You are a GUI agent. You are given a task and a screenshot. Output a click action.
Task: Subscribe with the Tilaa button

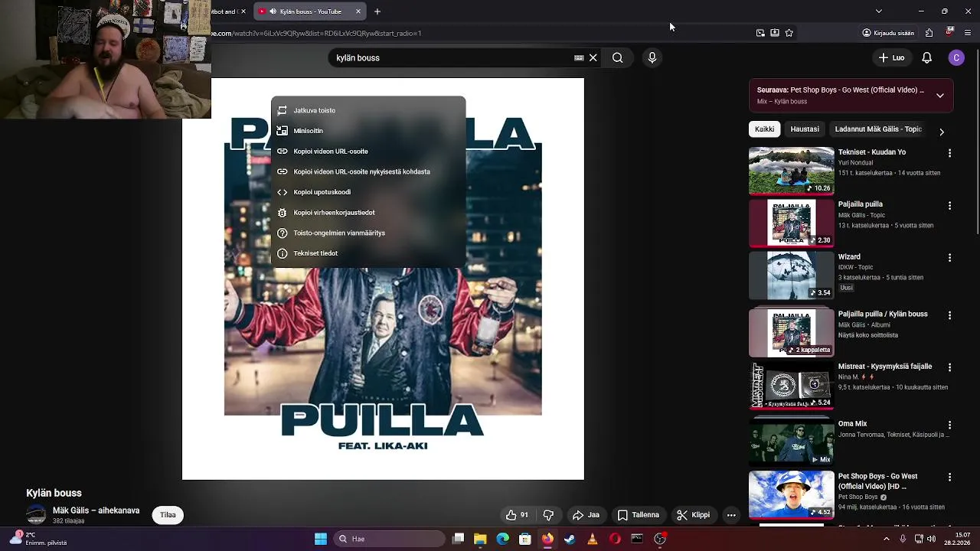point(168,515)
